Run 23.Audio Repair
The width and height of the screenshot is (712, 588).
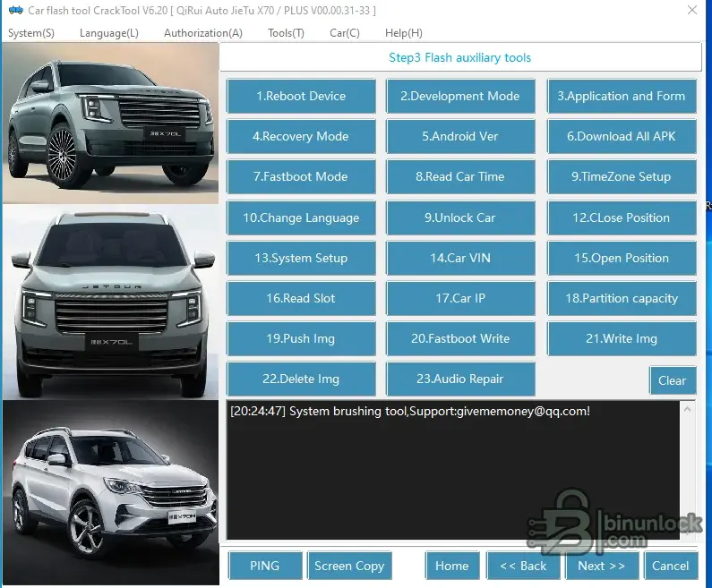(460, 379)
